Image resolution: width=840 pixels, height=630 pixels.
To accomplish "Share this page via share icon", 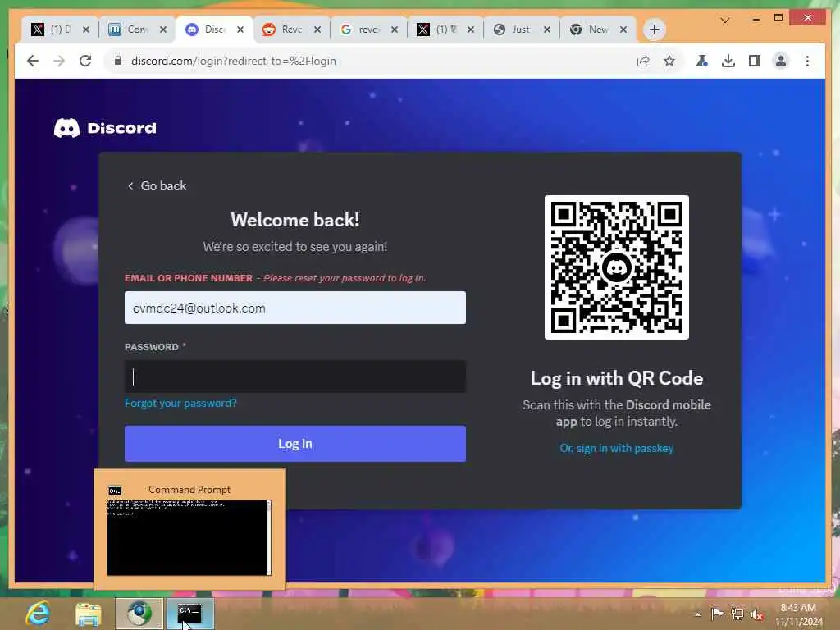I will pyautogui.click(x=643, y=61).
